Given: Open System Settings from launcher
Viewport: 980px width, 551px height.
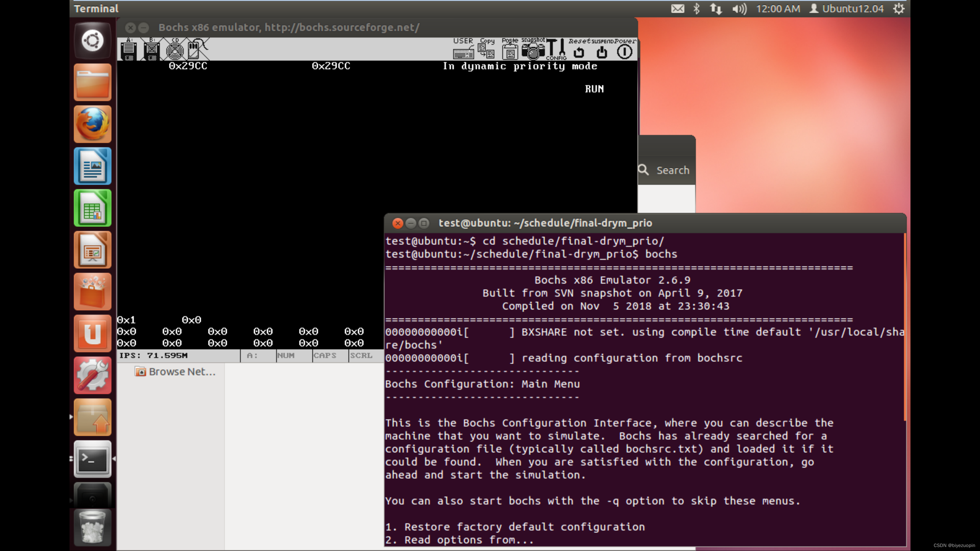Looking at the screenshot, I should [x=92, y=375].
